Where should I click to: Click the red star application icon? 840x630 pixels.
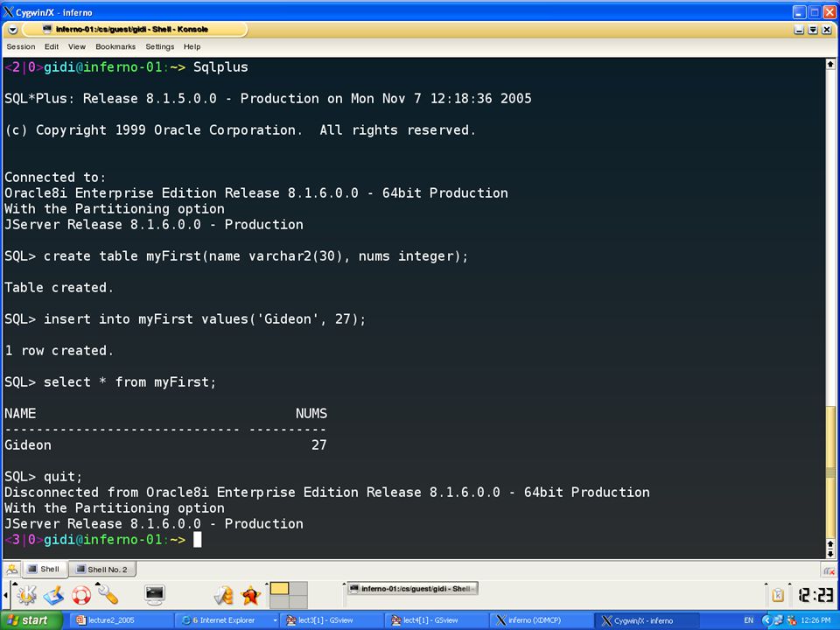click(251, 595)
